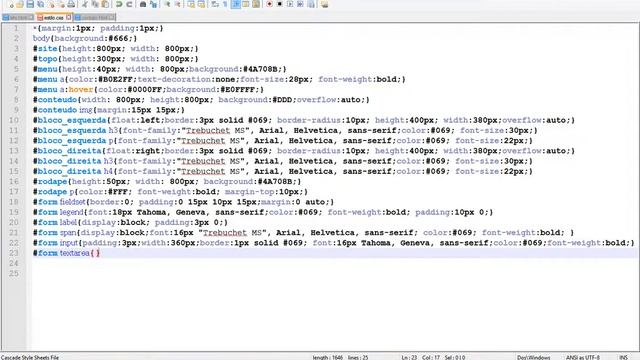
Task: Click the Open file folder icon
Action: click(20, 4)
